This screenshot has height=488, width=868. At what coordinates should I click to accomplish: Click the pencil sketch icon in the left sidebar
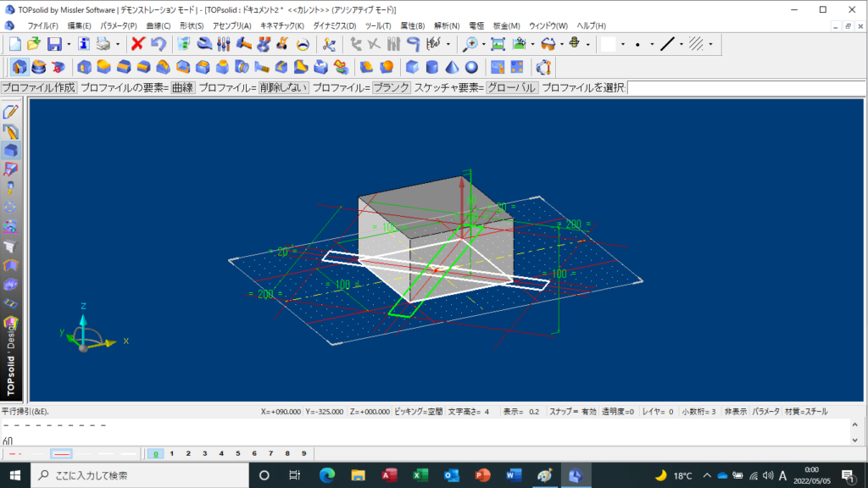pyautogui.click(x=10, y=112)
